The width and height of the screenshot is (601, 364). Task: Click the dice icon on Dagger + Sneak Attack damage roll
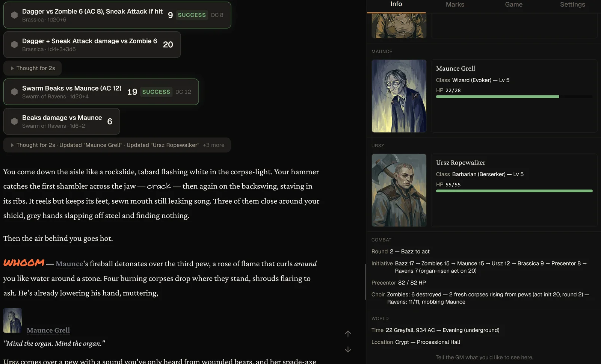[14, 45]
